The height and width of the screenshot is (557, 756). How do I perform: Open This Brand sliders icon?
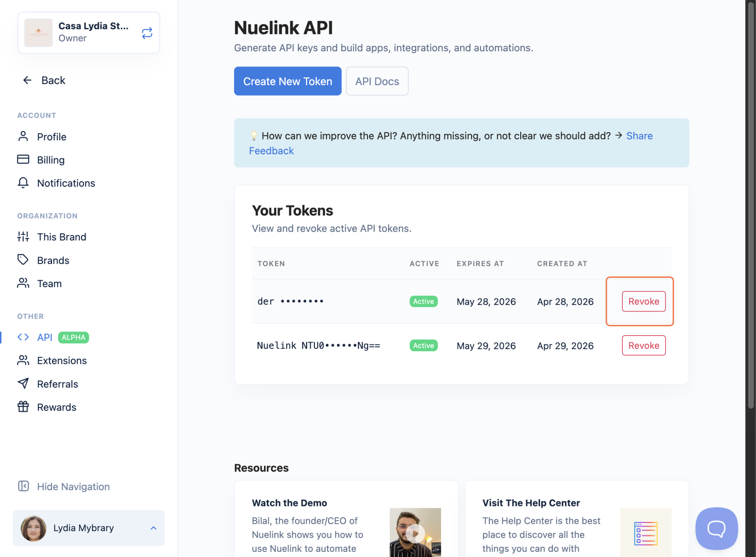[x=23, y=237]
